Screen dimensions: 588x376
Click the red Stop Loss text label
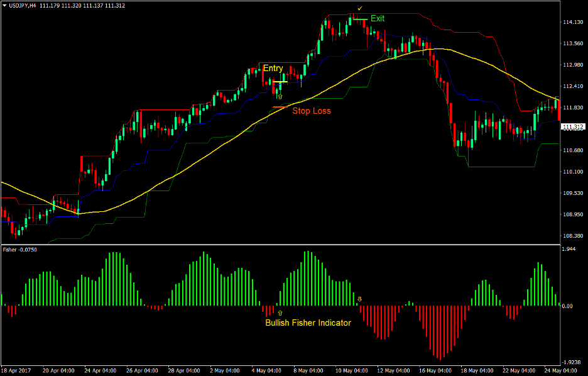[312, 111]
